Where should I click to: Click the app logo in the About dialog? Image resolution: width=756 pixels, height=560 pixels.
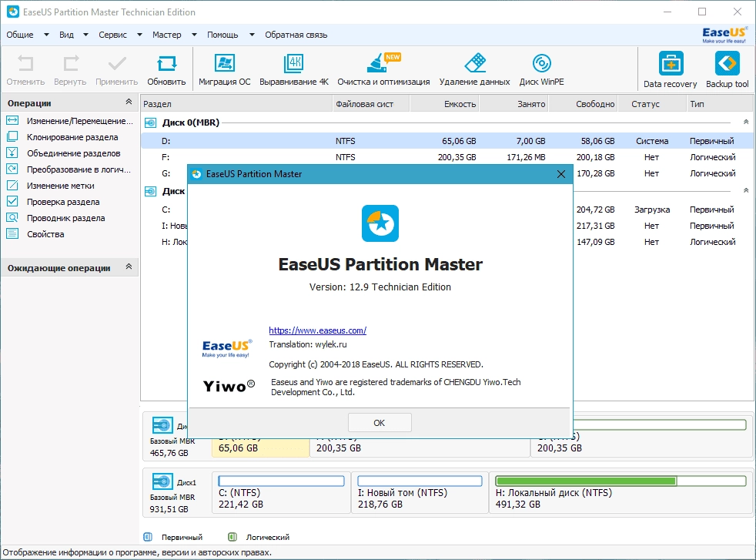coord(380,223)
